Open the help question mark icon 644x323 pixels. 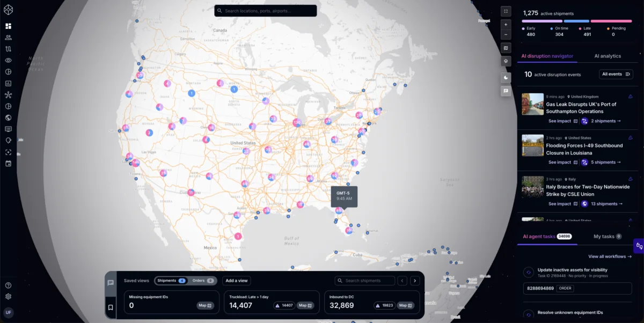pos(8,285)
